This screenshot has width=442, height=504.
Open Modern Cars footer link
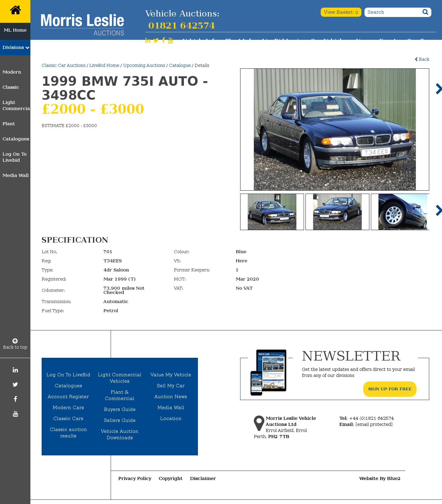pyautogui.click(x=68, y=408)
